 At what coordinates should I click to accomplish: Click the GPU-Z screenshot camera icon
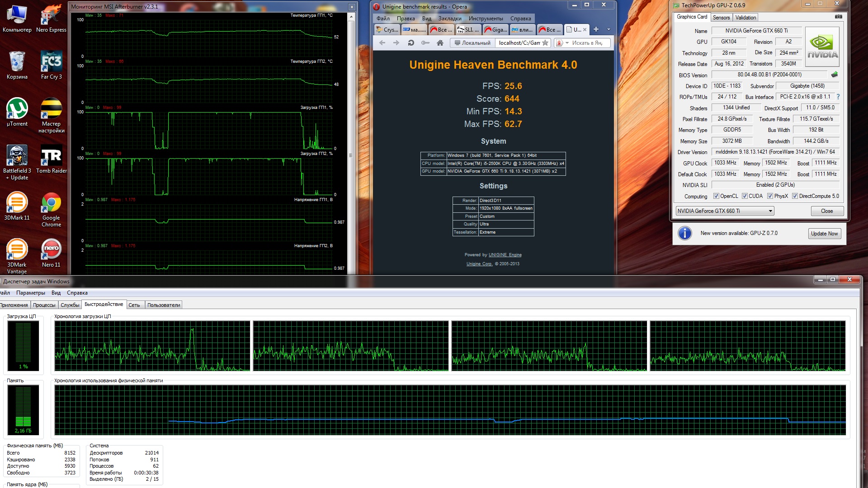[x=838, y=17]
